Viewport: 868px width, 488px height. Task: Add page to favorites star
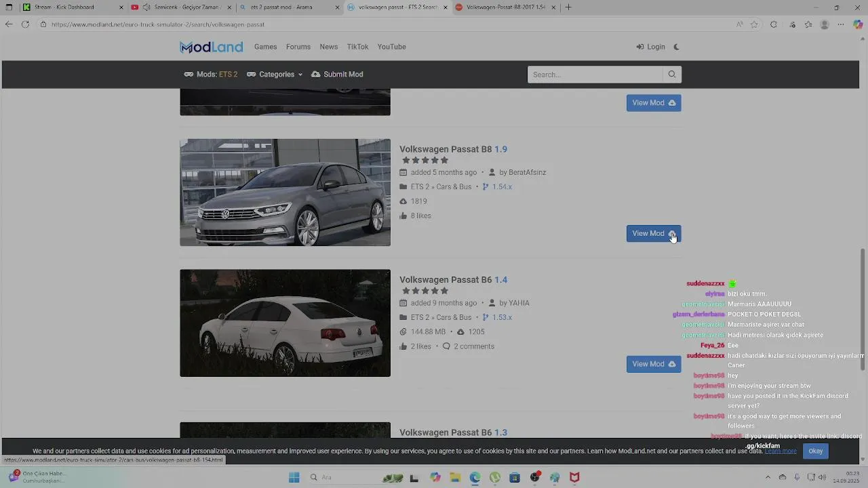[x=754, y=24]
